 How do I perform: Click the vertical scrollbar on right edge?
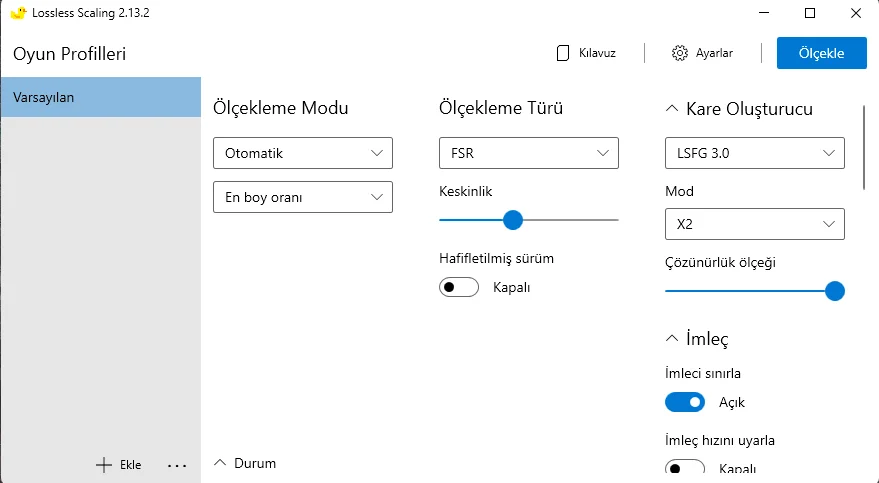pyautogui.click(x=864, y=148)
